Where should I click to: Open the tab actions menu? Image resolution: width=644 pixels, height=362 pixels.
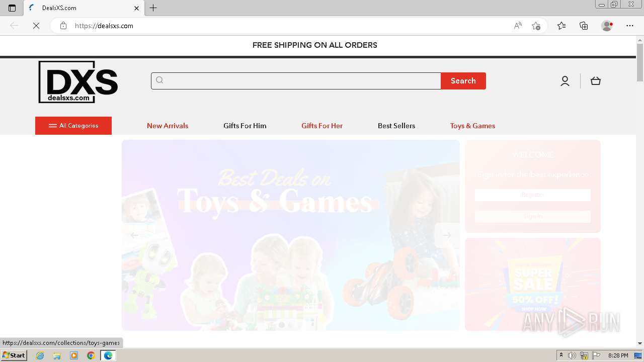pos(12,8)
